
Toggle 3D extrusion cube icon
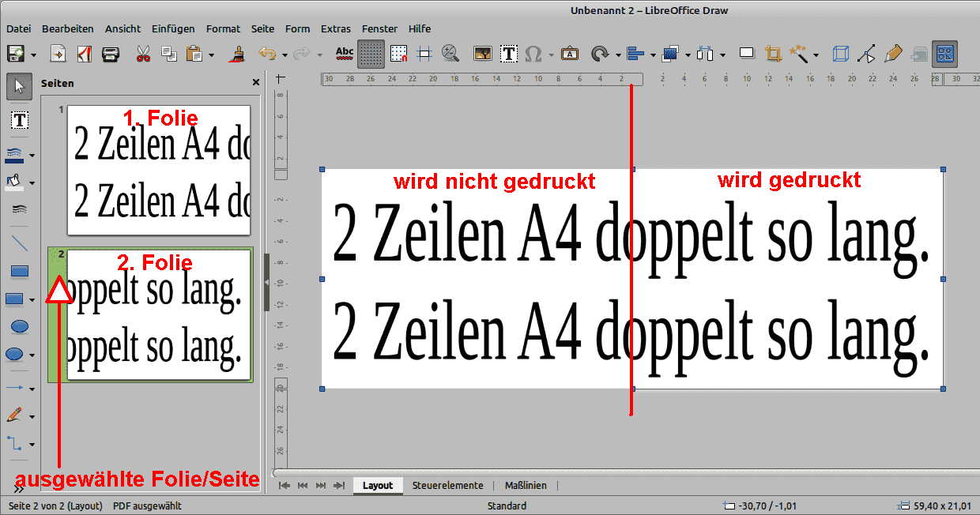click(x=842, y=54)
